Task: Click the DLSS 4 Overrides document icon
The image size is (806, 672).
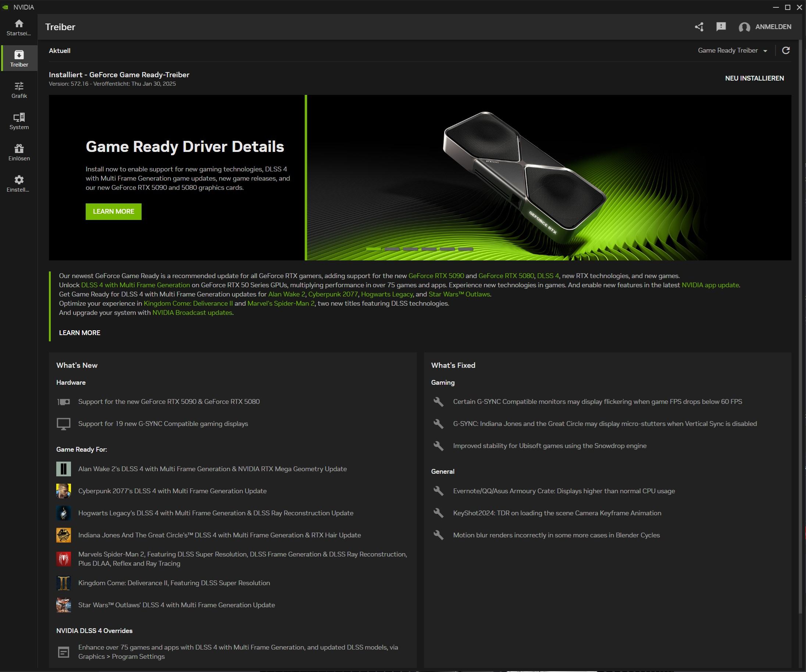Action: tap(63, 652)
